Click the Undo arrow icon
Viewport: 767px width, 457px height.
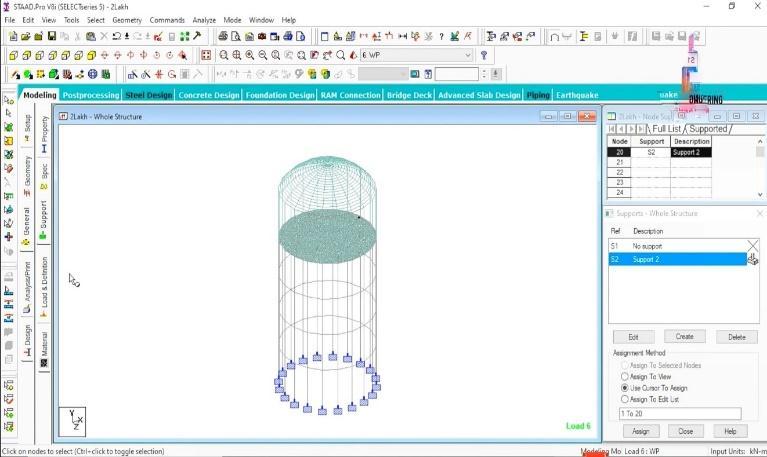(116, 36)
